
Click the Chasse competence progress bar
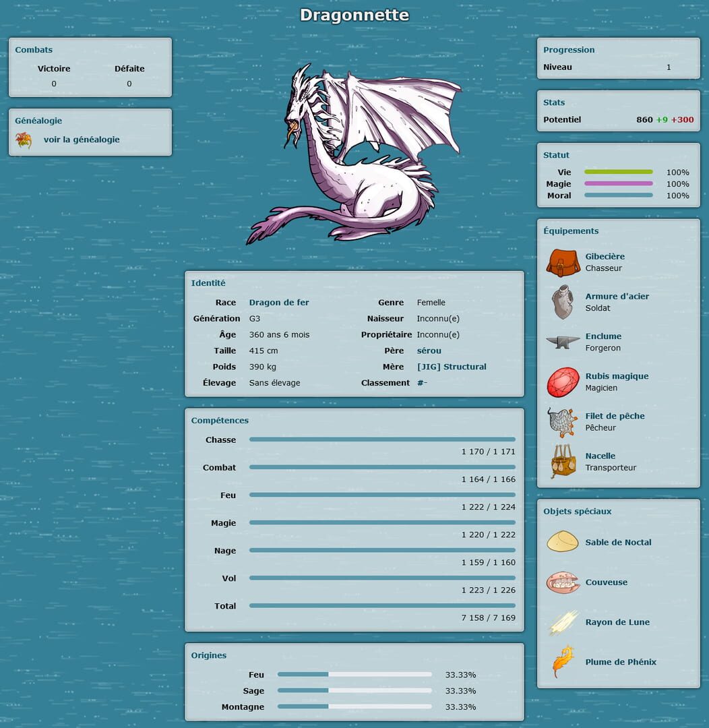[382, 439]
